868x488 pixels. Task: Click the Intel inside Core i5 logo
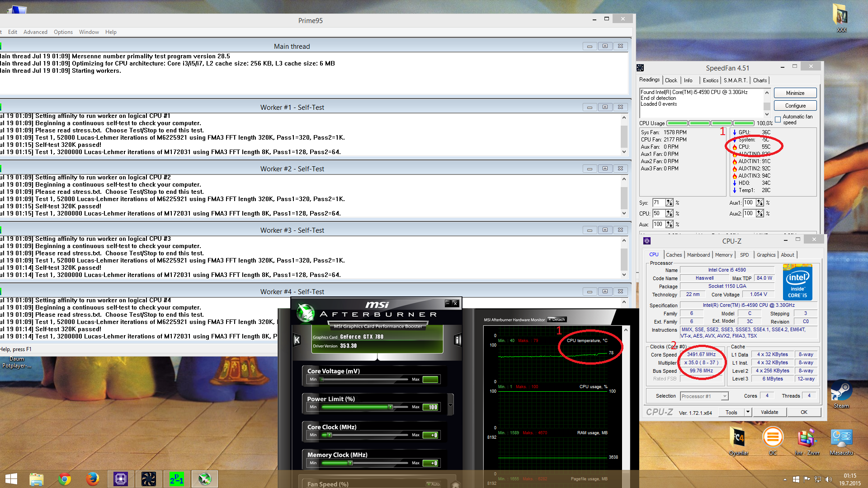pyautogui.click(x=797, y=282)
